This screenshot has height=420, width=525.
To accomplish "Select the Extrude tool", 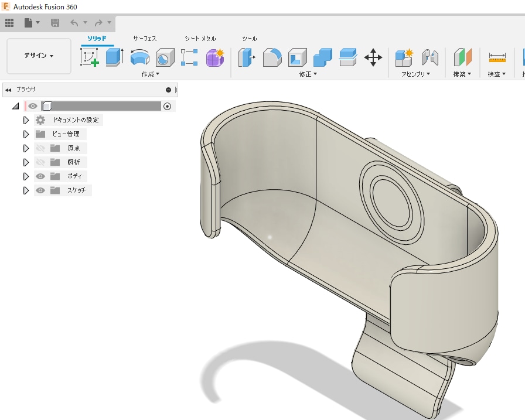I will (114, 57).
